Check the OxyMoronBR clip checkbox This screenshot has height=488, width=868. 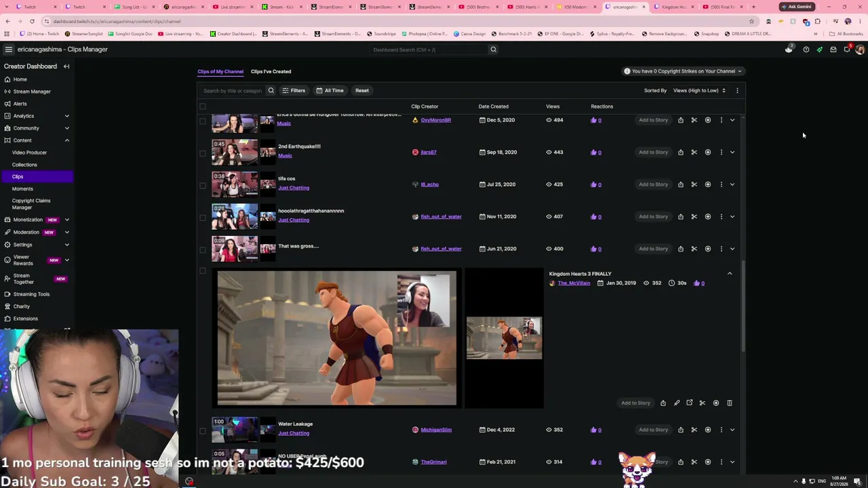(203, 121)
